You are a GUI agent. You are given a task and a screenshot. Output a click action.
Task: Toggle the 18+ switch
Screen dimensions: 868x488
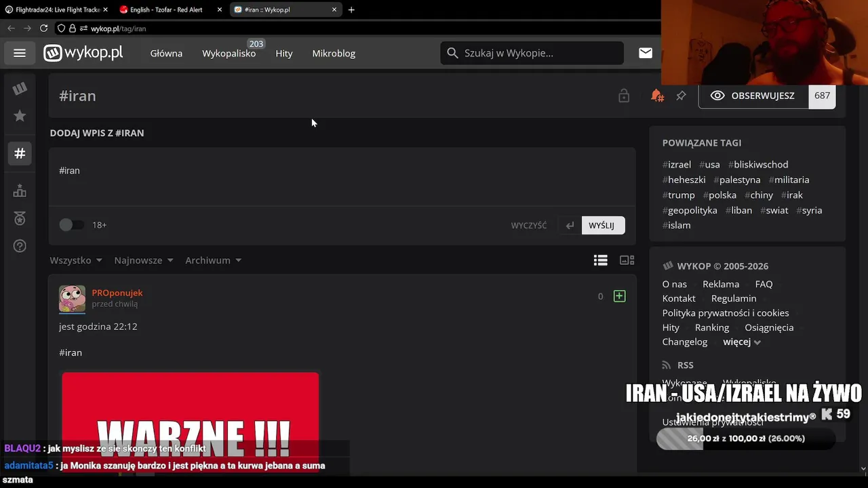tap(71, 225)
